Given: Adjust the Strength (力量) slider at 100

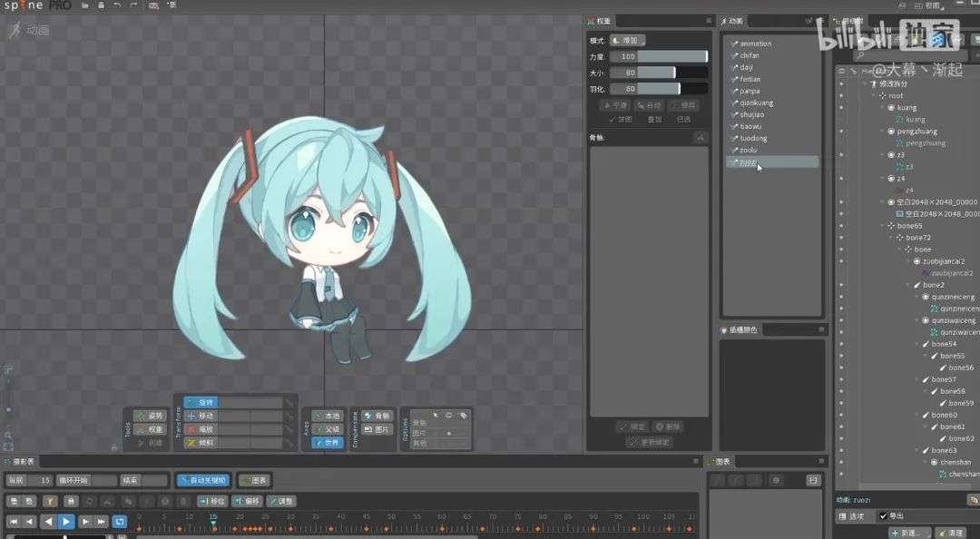Looking at the screenshot, I should [659, 56].
